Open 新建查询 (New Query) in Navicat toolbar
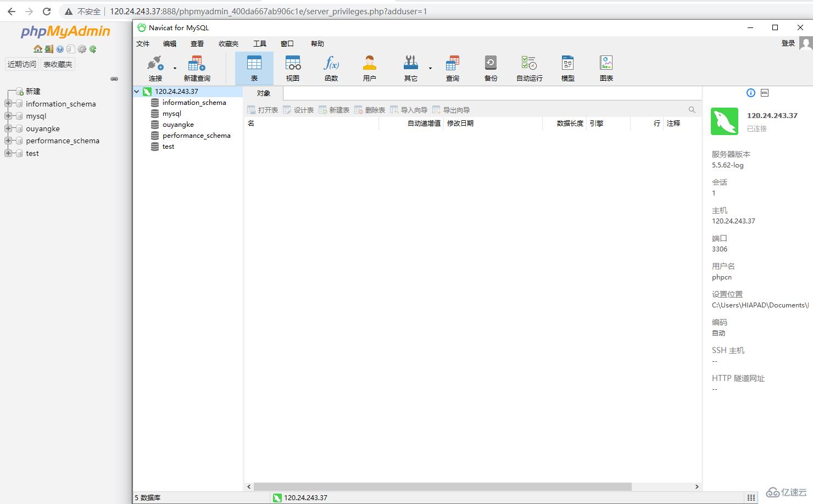813x504 pixels. click(x=197, y=68)
